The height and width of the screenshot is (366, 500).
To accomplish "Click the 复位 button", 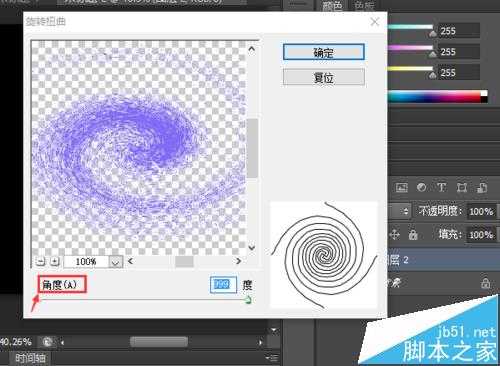I will [x=323, y=78].
